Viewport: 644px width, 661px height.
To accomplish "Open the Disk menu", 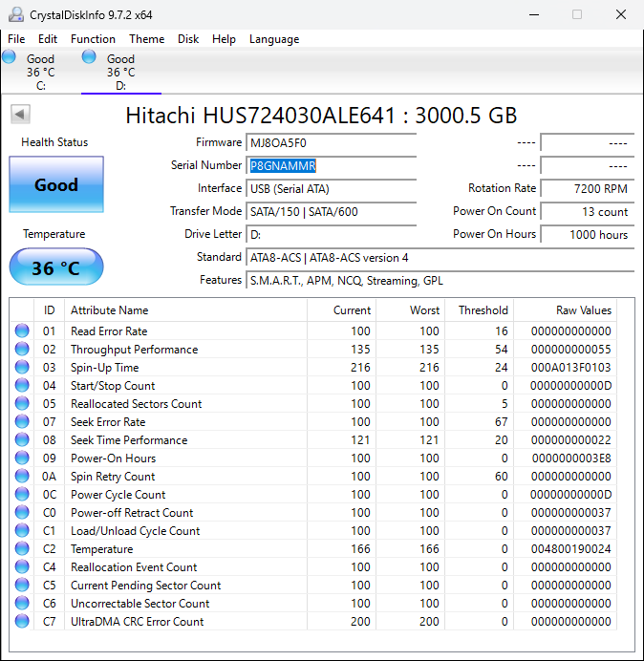I will 188,39.
